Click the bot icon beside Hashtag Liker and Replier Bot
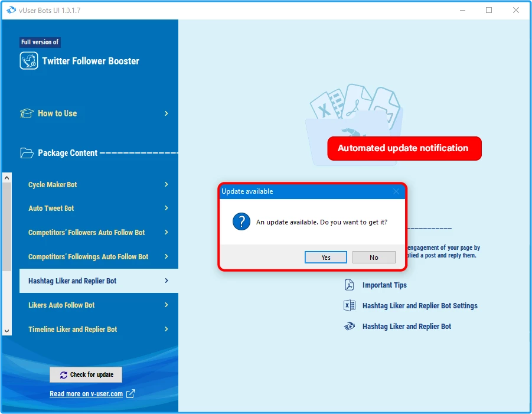The width and height of the screenshot is (532, 414). [x=349, y=326]
